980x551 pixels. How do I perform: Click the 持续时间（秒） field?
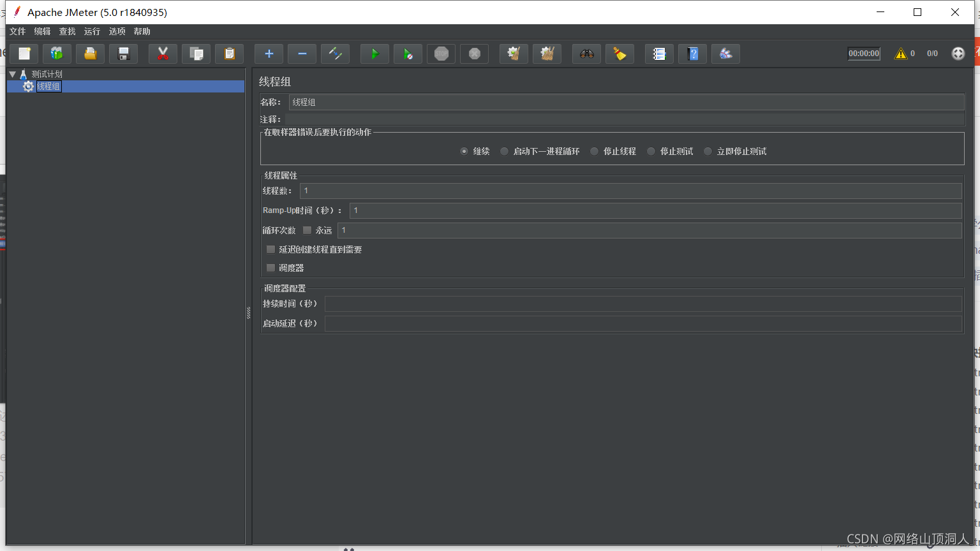[643, 304]
